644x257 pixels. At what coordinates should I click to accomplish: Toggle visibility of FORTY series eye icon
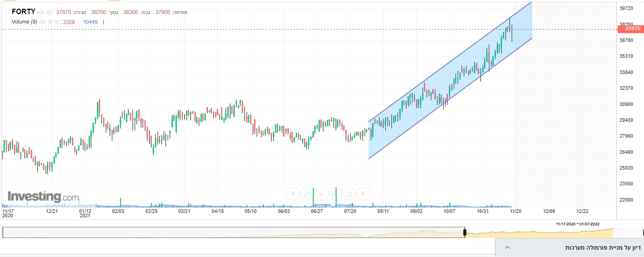tap(41, 12)
